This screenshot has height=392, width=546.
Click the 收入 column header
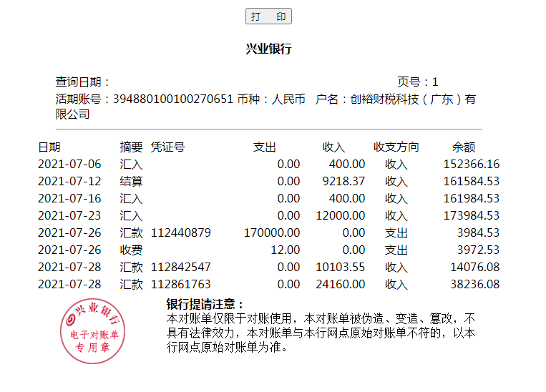pos(333,147)
